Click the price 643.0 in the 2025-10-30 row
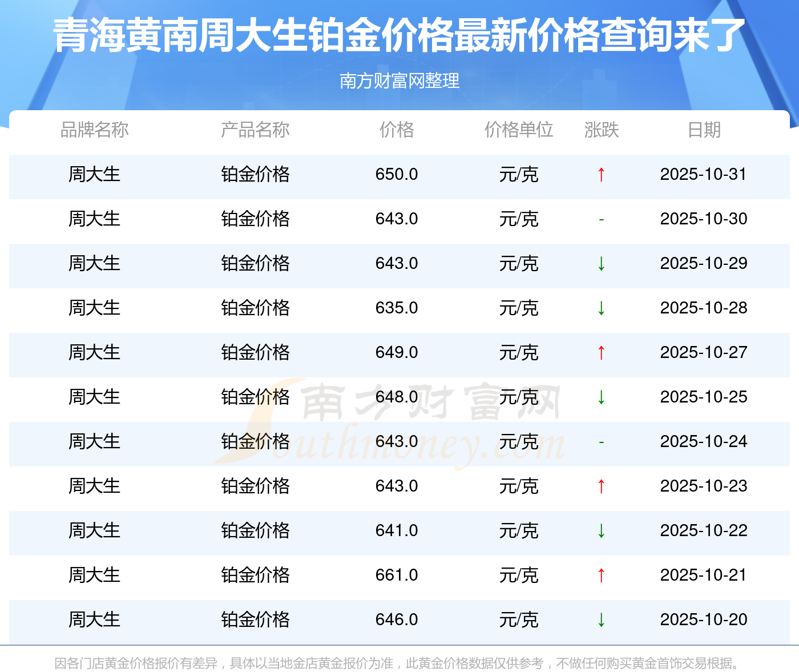The width and height of the screenshot is (799, 672). (397, 219)
